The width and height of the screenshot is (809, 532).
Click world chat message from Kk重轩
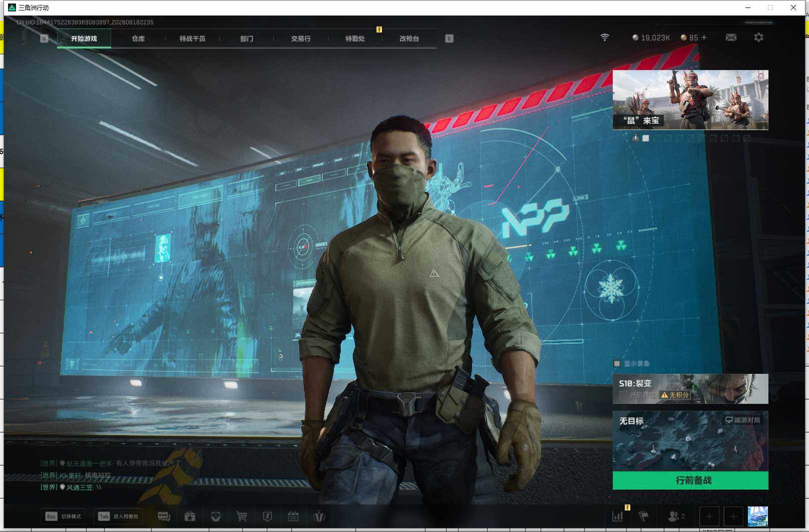coord(76,475)
